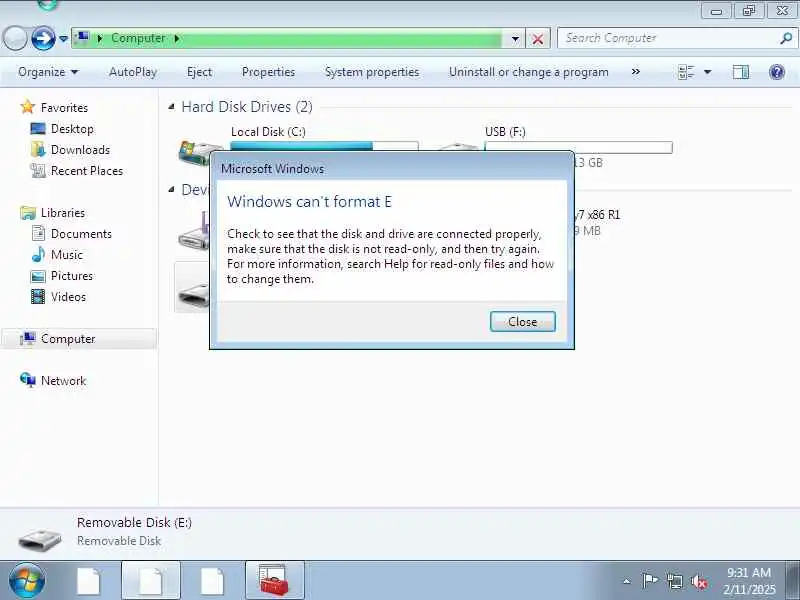Collapse the Devices with Removable Storage group
800x600 pixels.
[x=172, y=190]
